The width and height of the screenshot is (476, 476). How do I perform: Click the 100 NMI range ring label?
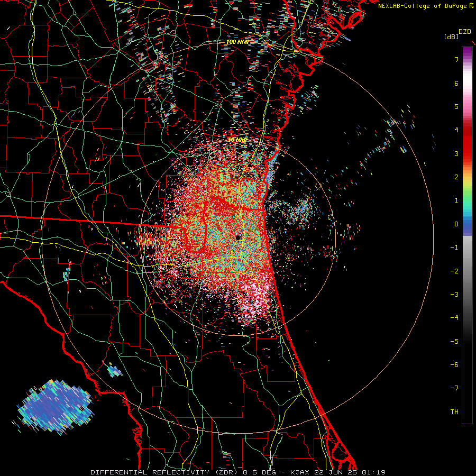click(x=237, y=42)
